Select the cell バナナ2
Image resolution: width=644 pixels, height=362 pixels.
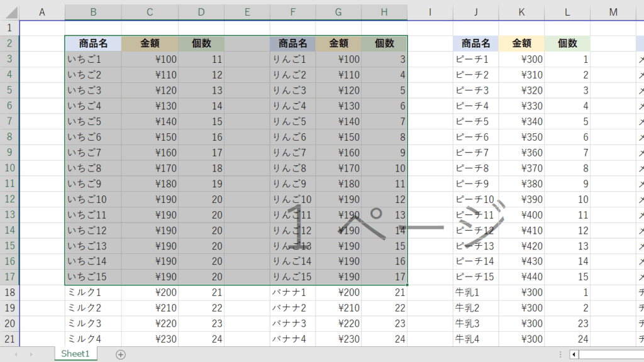293,308
